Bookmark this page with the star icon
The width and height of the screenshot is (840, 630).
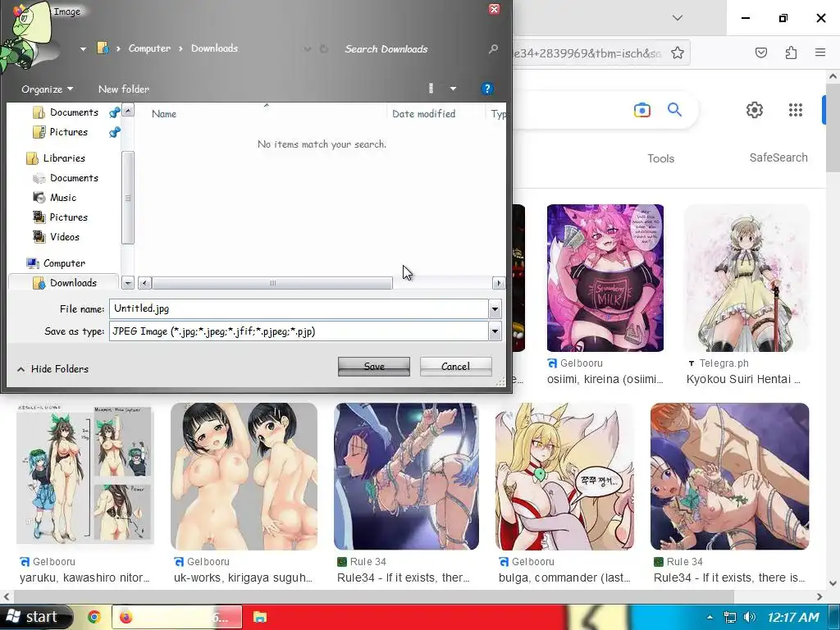[x=677, y=52]
